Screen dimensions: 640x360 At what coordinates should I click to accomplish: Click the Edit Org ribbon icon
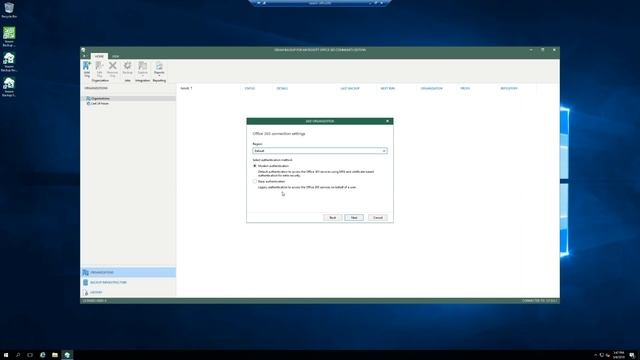point(99,69)
